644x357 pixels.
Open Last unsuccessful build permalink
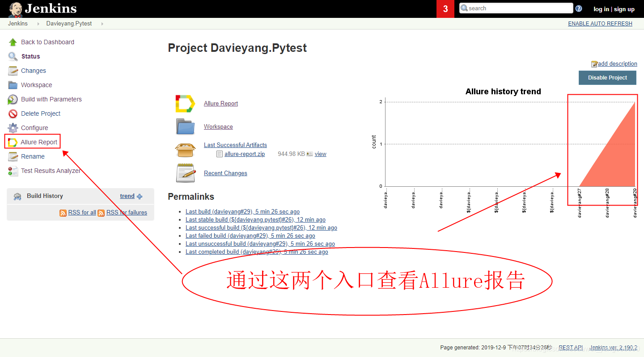click(x=260, y=244)
